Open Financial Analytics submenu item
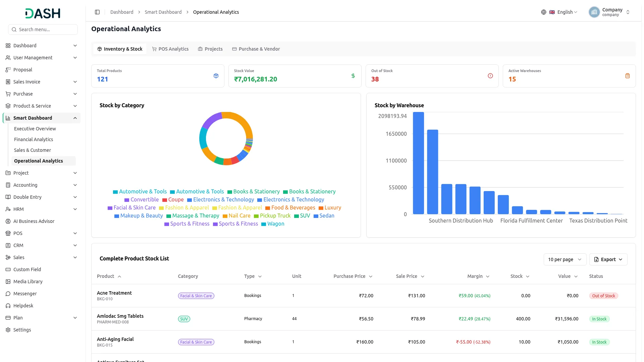 click(x=34, y=139)
